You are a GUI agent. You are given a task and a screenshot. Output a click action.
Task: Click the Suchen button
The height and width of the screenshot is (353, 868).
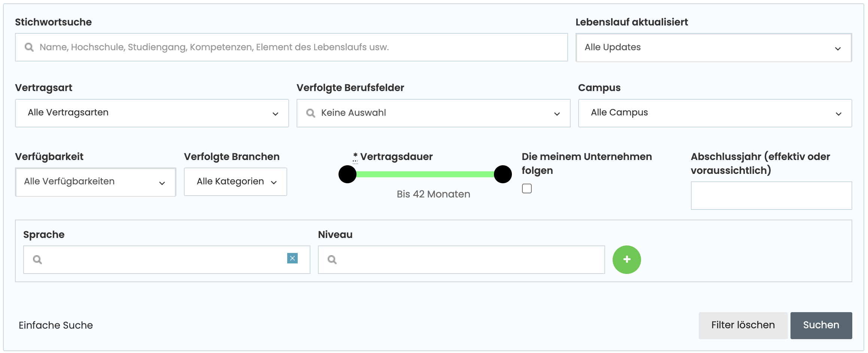821,325
